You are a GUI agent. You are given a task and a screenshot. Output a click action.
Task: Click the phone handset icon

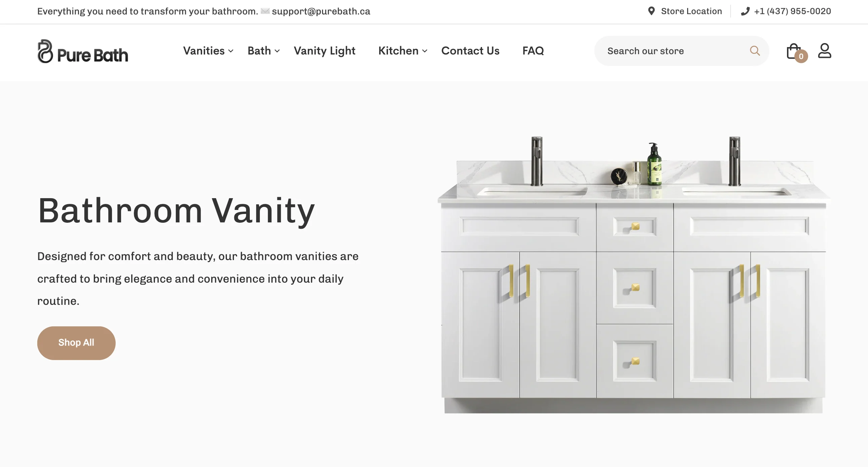(745, 11)
